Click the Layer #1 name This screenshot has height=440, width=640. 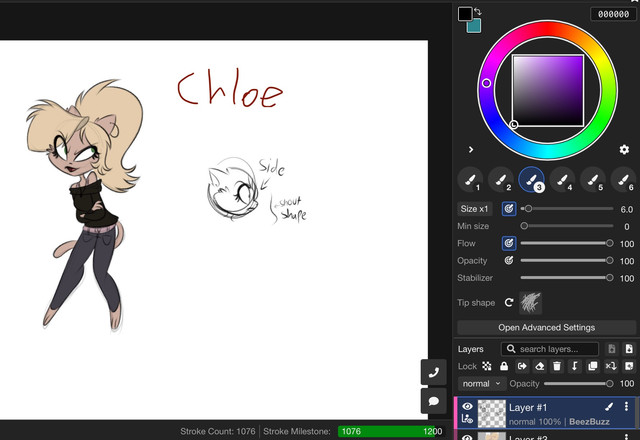click(528, 407)
